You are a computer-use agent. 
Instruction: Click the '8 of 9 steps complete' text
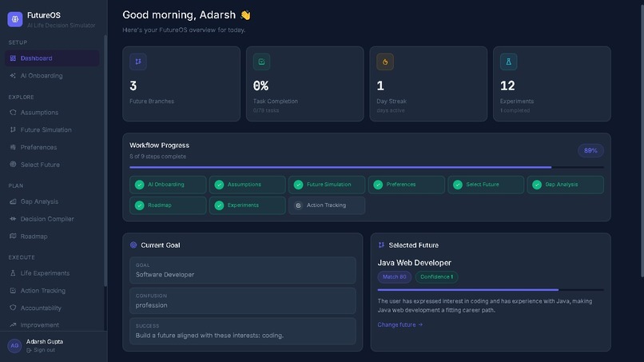(157, 157)
